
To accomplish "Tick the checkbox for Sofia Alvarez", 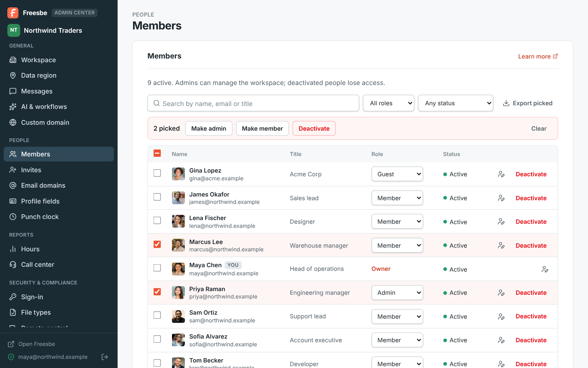I will [157, 339].
